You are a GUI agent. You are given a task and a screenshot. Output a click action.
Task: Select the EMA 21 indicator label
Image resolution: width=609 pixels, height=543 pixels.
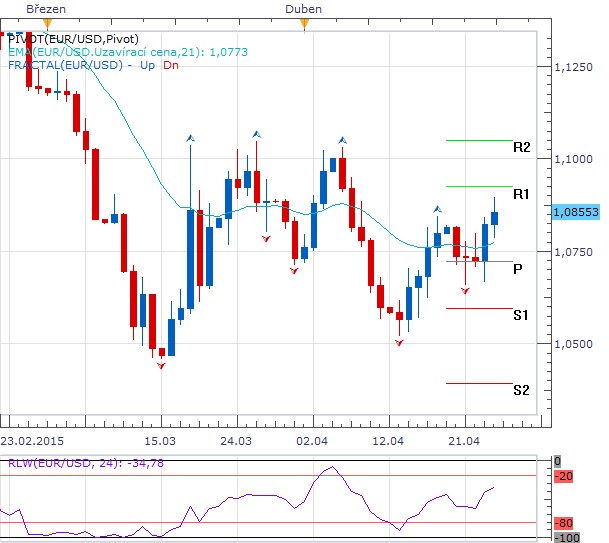[x=128, y=52]
